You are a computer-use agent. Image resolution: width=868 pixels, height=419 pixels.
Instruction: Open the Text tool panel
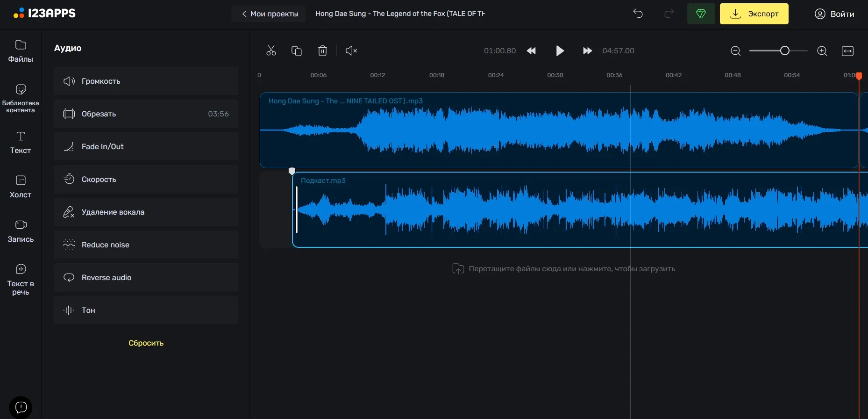pyautogui.click(x=21, y=143)
